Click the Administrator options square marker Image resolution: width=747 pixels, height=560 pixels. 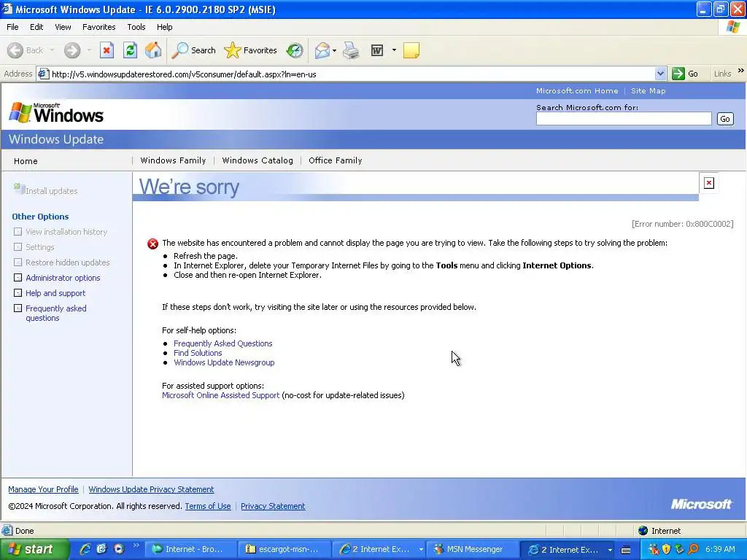pos(18,277)
